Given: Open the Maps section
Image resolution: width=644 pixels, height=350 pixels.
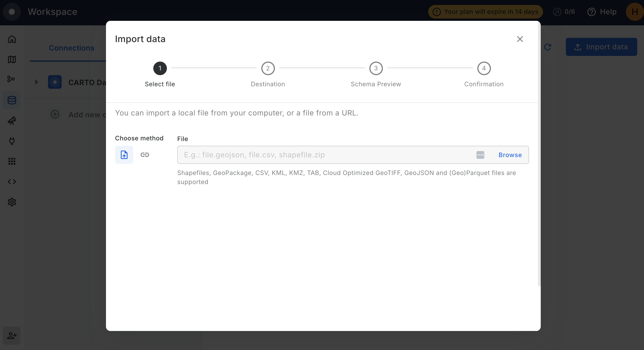Looking at the screenshot, I should 12,59.
